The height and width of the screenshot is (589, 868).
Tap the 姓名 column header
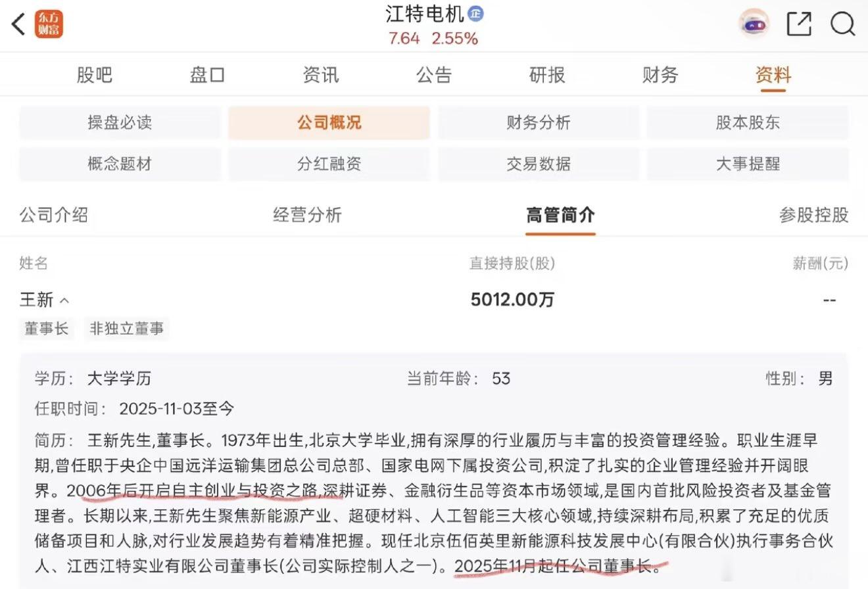(34, 264)
